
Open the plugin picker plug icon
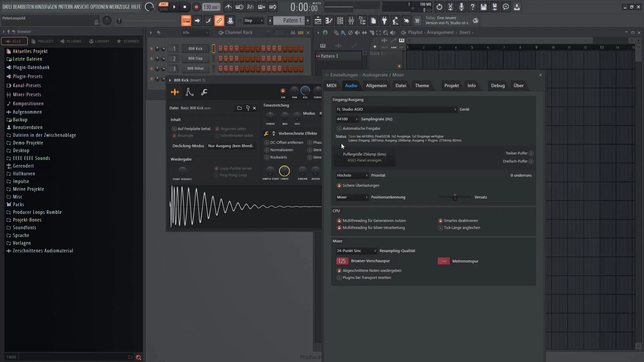[384, 21]
